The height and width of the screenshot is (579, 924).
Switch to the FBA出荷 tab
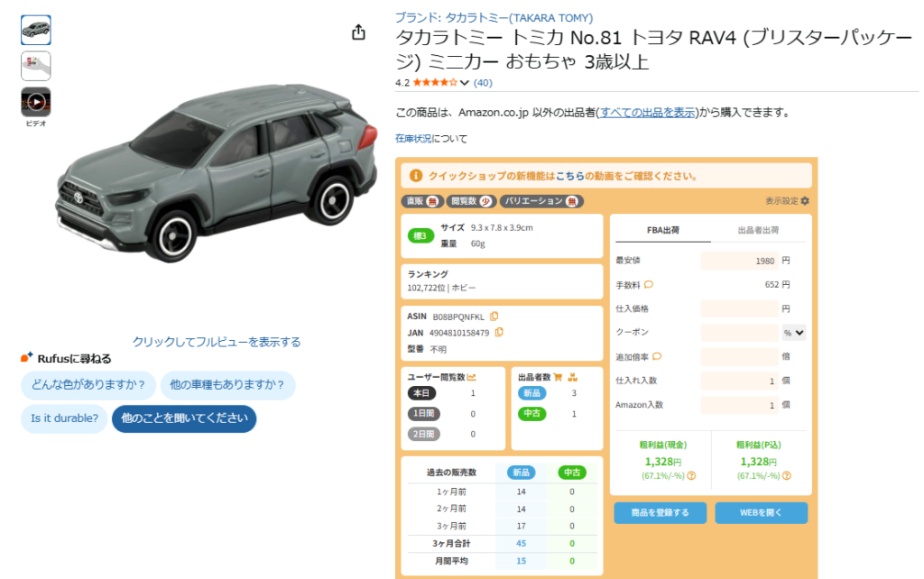pos(663,230)
